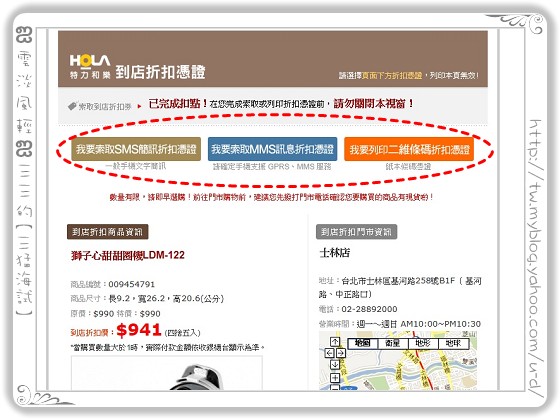Click the product photo thumbnail
This screenshot has width=560, height=420.
167,373
